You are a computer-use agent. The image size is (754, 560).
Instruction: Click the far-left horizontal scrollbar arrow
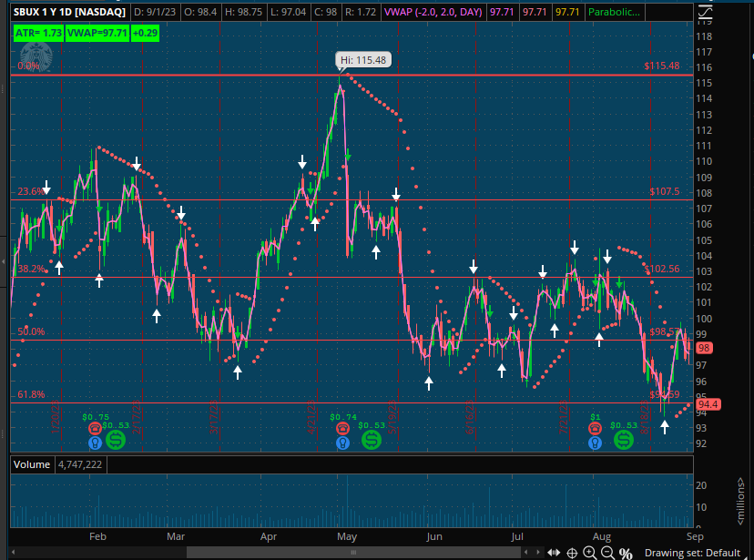tap(14, 553)
